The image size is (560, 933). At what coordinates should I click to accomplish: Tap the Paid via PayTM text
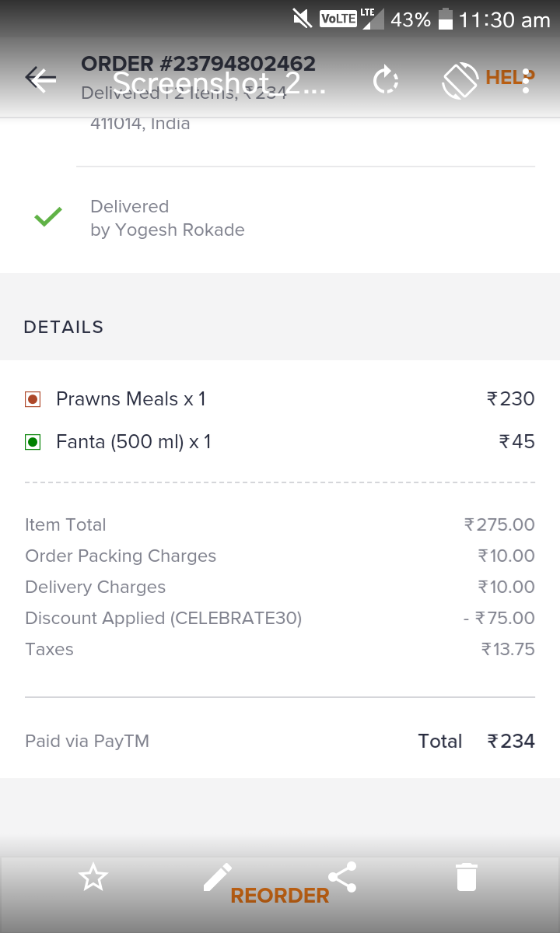pyautogui.click(x=87, y=742)
